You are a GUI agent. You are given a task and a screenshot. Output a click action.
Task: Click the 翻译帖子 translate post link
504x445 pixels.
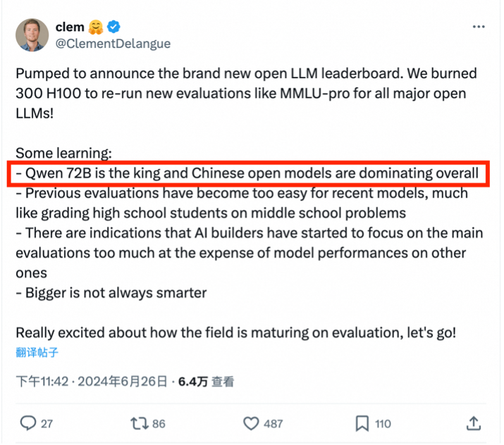(36, 352)
